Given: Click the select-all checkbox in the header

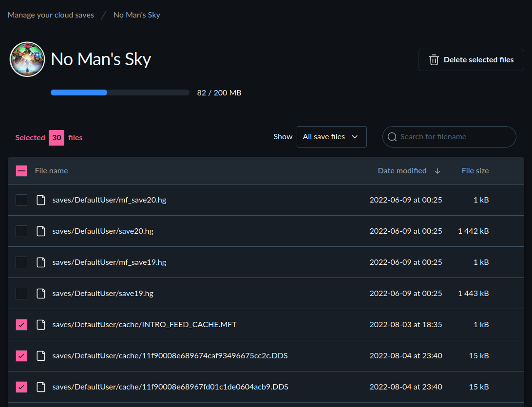Looking at the screenshot, I should (x=21, y=170).
